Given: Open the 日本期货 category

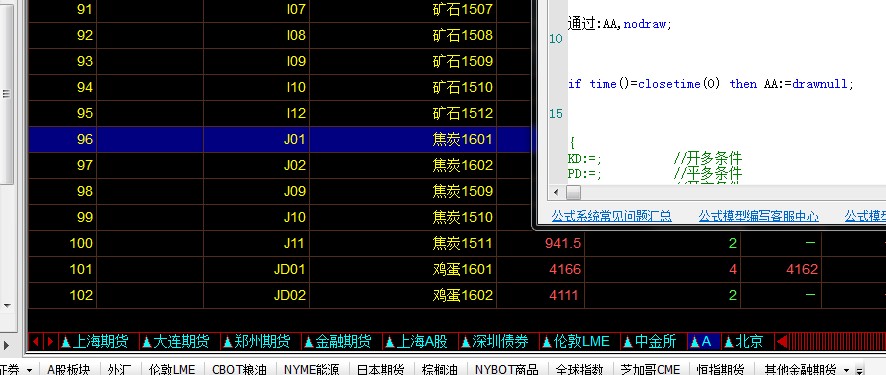Looking at the screenshot, I should (381, 369).
